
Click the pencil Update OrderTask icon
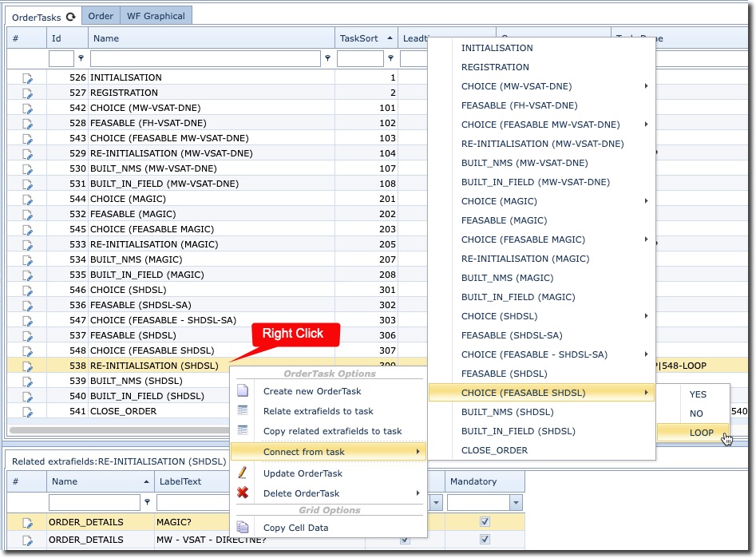coord(243,473)
